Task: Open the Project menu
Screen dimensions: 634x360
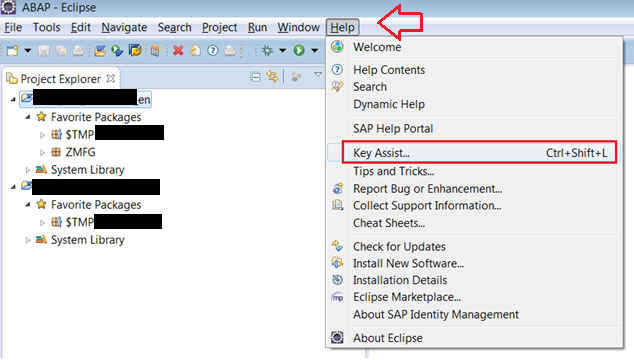Action: pyautogui.click(x=220, y=27)
